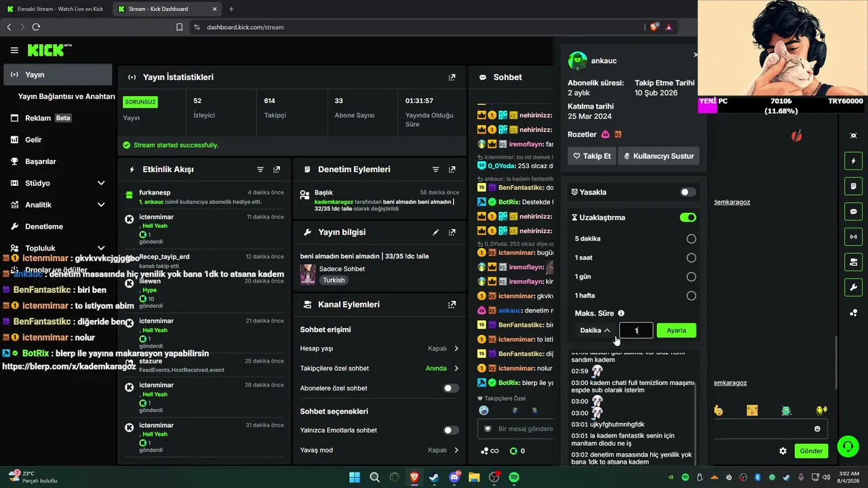The image size is (868, 488).
Task: Open Yayın Bağlantısı ve Anahtarı page
Action: (x=66, y=96)
